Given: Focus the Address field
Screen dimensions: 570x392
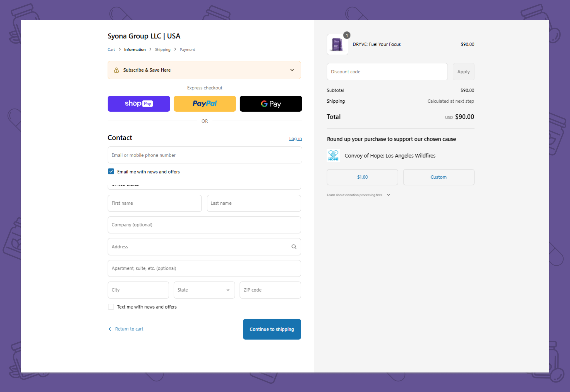Looking at the screenshot, I should coord(204,247).
